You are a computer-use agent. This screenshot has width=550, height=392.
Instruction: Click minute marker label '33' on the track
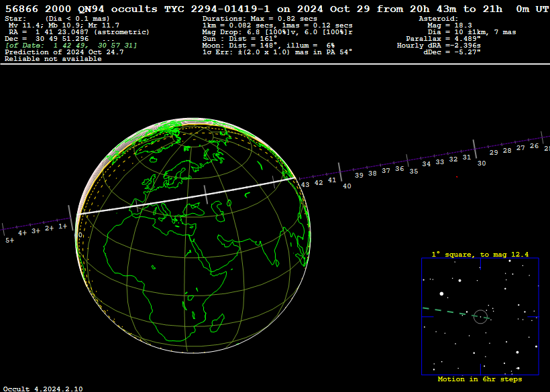(440, 162)
